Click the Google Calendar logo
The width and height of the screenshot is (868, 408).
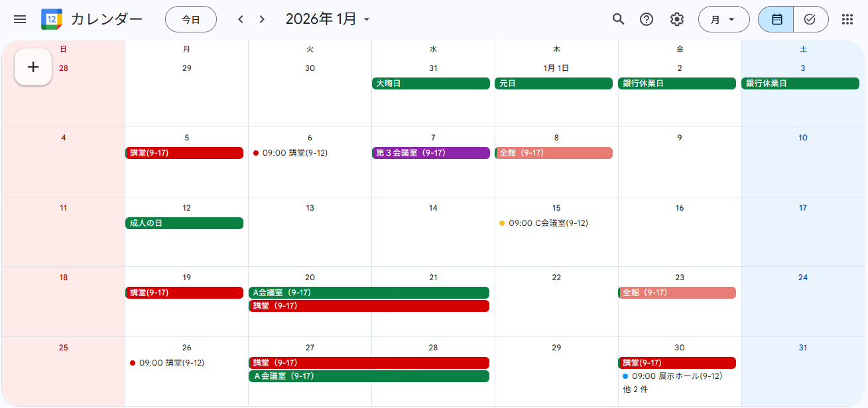click(x=52, y=19)
